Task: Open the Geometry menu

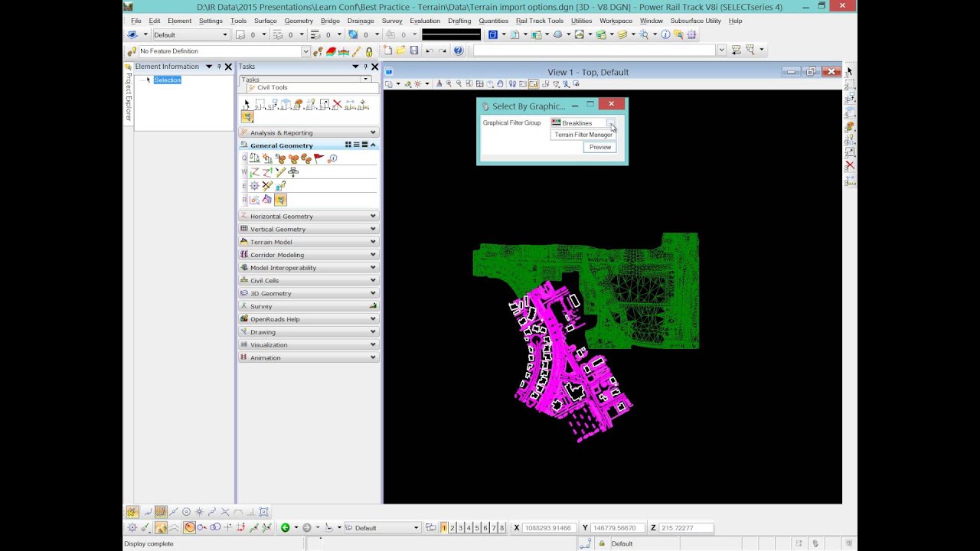Action: (299, 21)
